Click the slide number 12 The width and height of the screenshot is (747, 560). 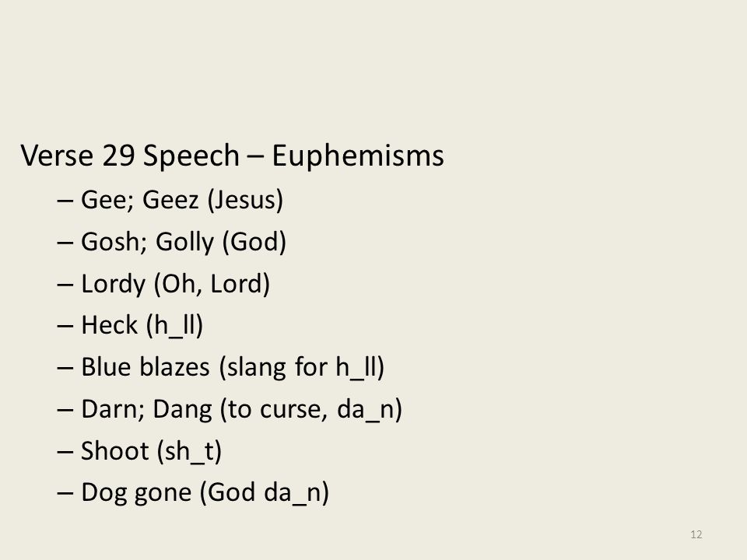696,534
